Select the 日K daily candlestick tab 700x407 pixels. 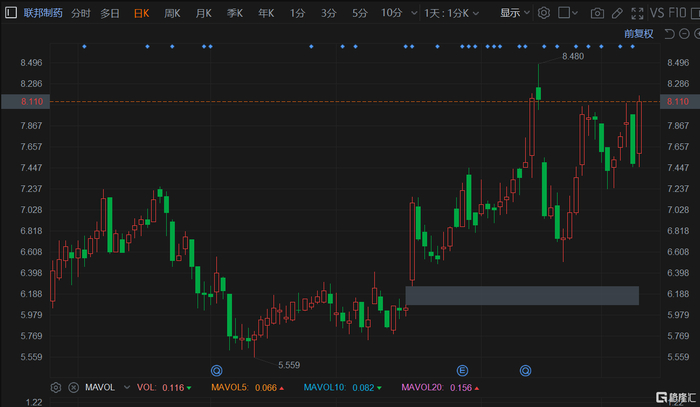click(142, 13)
